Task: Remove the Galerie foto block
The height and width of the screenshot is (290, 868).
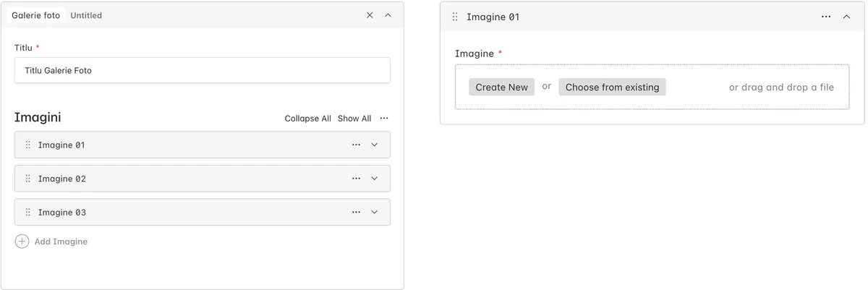Action: [x=370, y=15]
